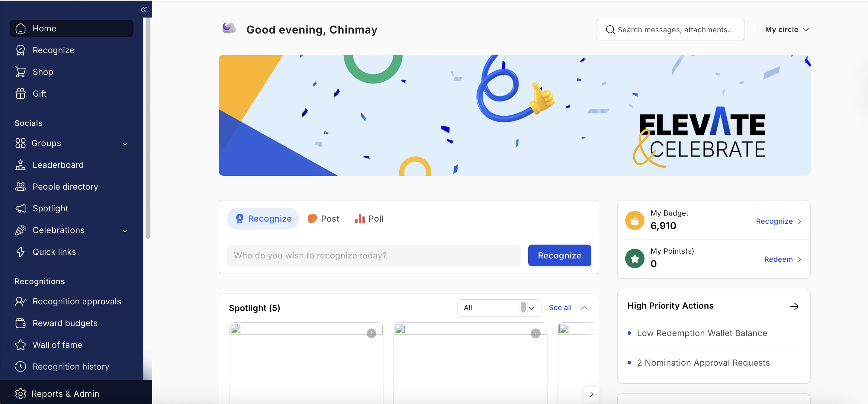The height and width of the screenshot is (404, 868).
Task: Click the sidebar vertical scrollbar
Action: 148,128
